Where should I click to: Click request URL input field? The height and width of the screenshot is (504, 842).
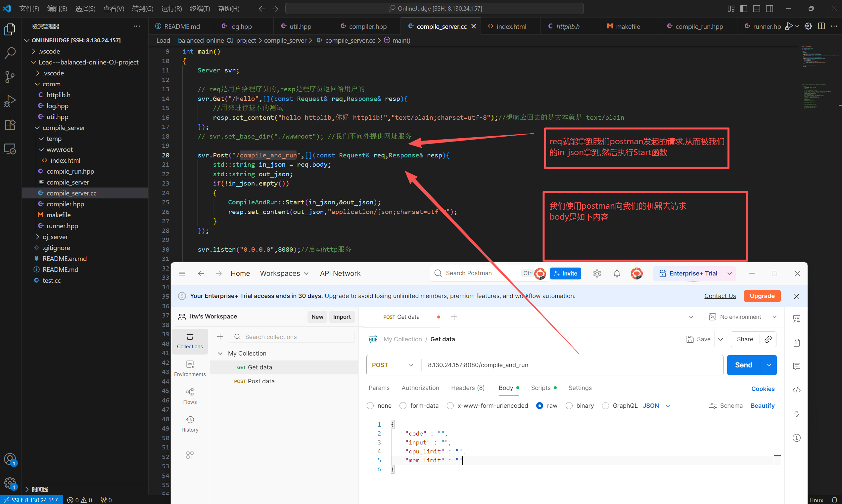point(572,365)
